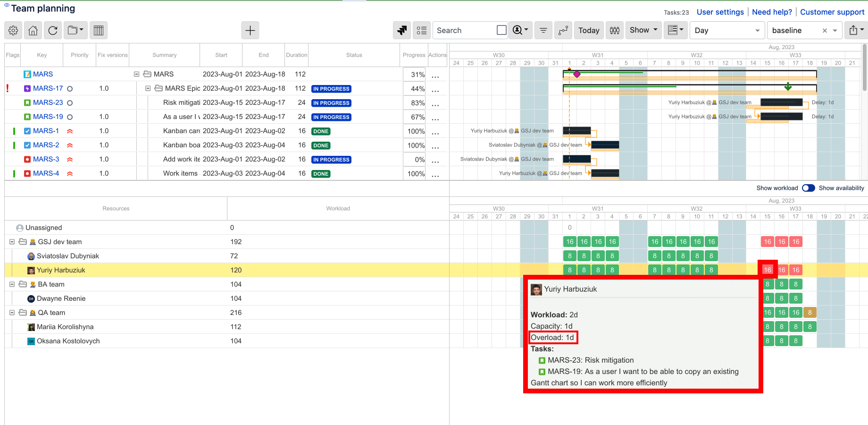Toggle the Show workload / availability switch
Image resolution: width=868 pixels, height=425 pixels.
[809, 188]
